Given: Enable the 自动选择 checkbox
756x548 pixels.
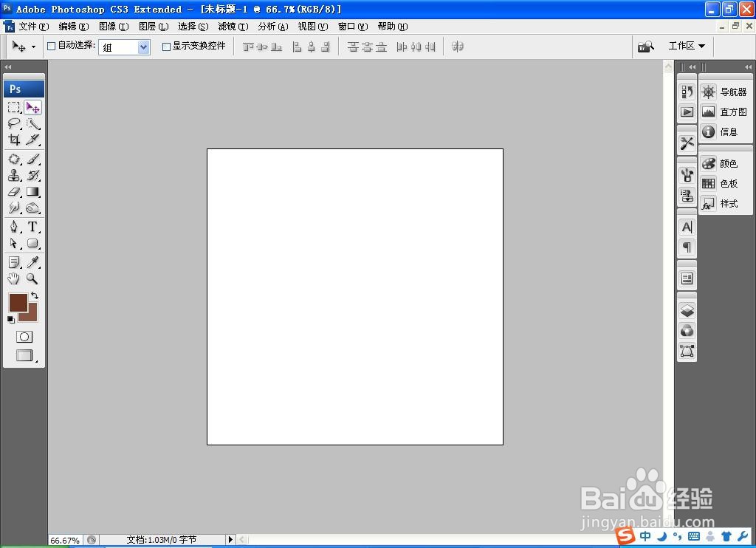Looking at the screenshot, I should (51, 47).
